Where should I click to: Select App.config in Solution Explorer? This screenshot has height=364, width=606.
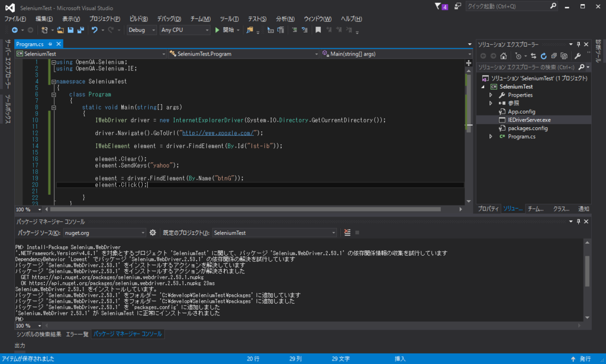521,112
